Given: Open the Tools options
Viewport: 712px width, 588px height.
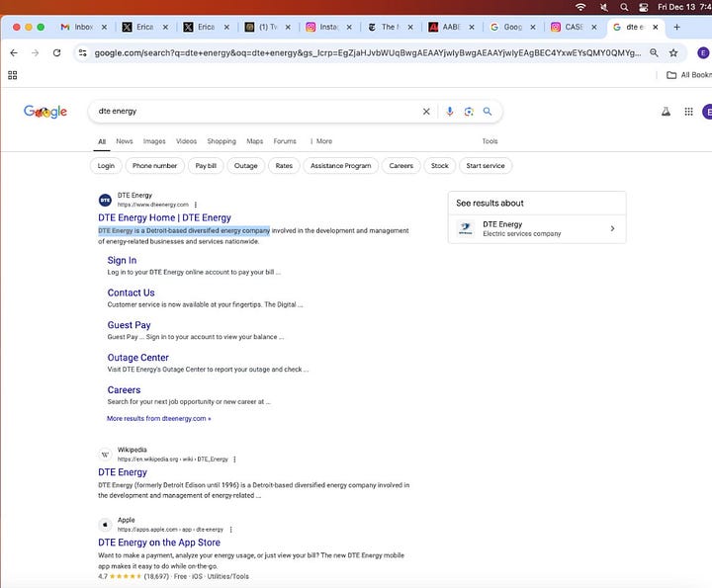Looking at the screenshot, I should [x=489, y=141].
